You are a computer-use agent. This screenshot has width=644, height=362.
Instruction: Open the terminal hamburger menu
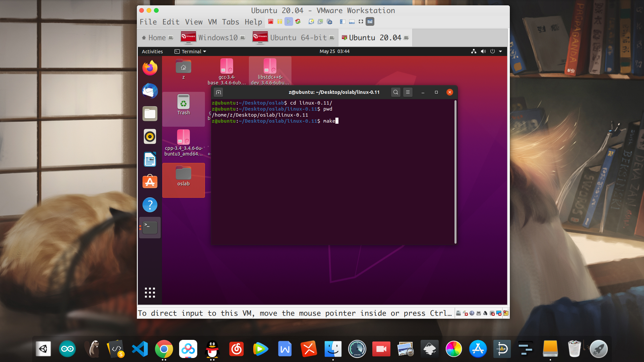(408, 92)
